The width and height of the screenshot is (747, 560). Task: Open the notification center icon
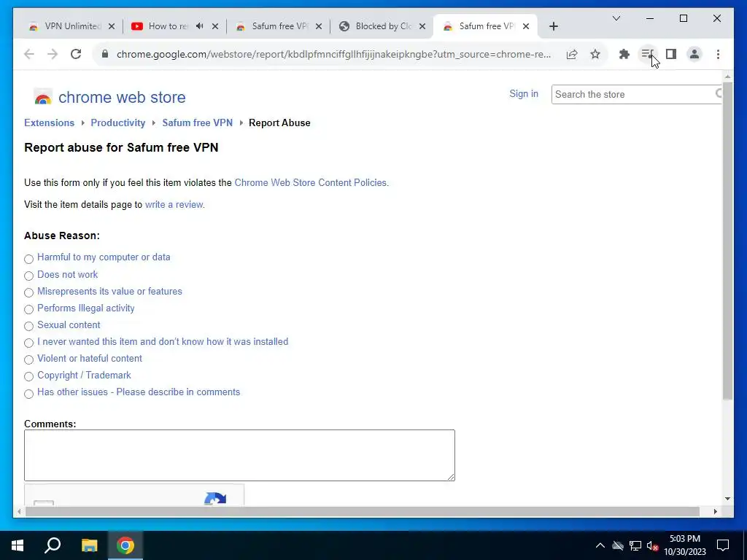(723, 545)
